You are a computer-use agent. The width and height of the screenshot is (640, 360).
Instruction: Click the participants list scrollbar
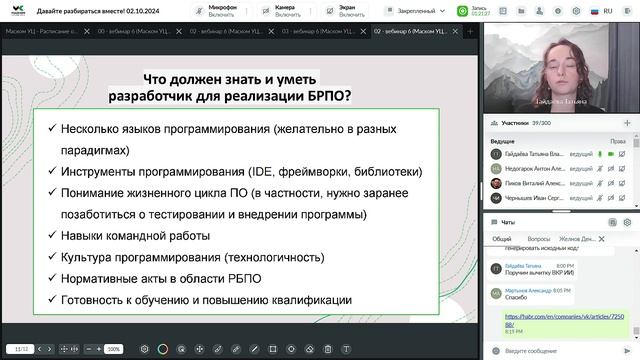click(x=636, y=143)
